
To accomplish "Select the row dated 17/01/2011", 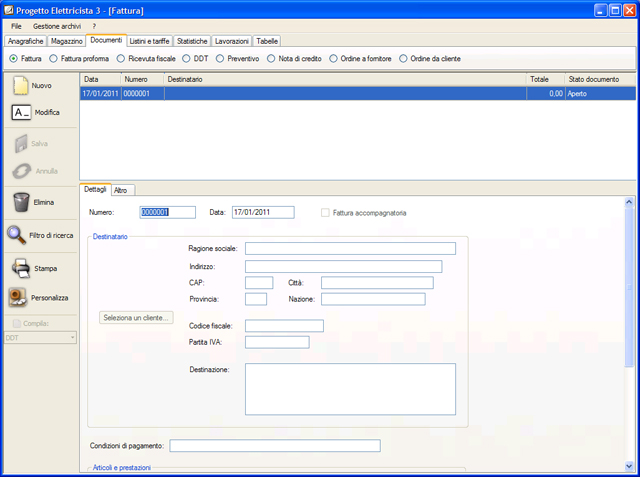I will [358, 93].
